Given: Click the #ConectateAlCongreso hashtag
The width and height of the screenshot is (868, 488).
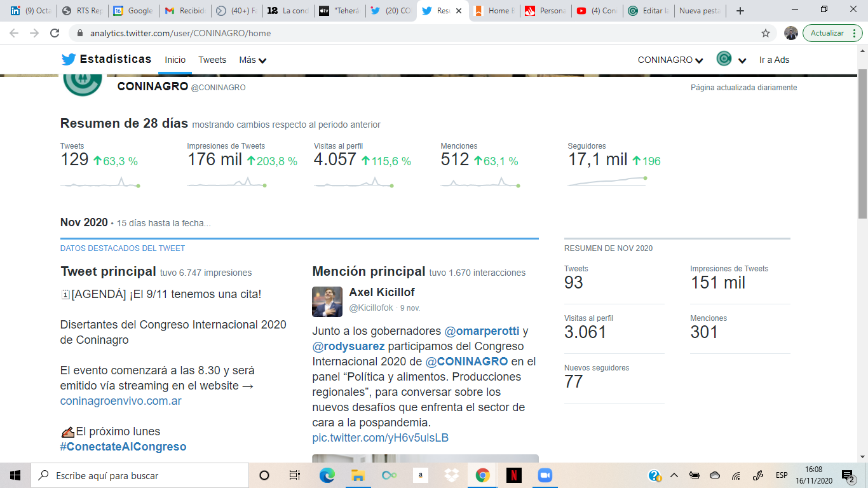Looking at the screenshot, I should [123, 447].
